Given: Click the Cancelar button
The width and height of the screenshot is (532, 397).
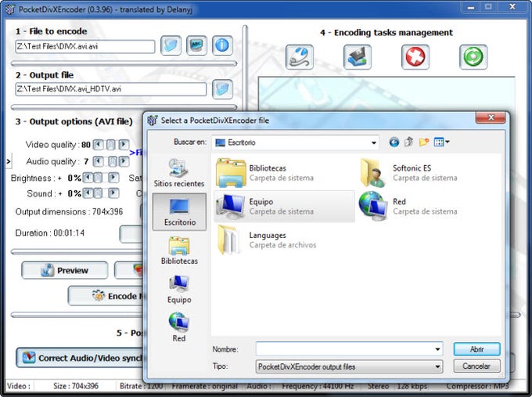Looking at the screenshot, I should click(x=476, y=366).
